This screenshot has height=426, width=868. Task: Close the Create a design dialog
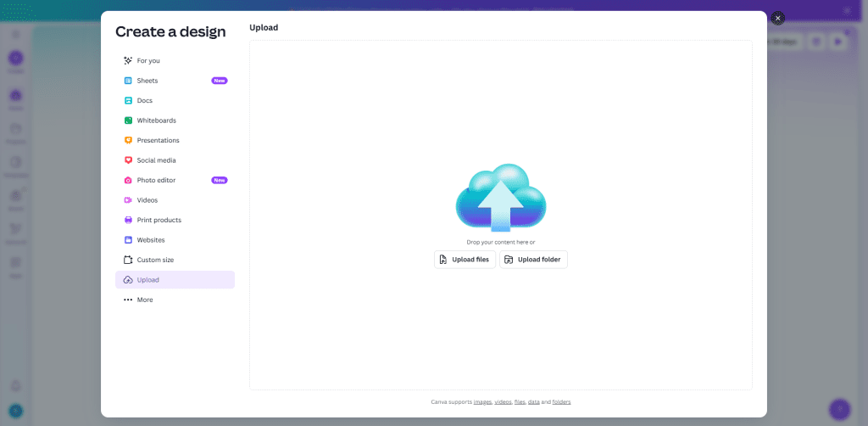coord(778,19)
